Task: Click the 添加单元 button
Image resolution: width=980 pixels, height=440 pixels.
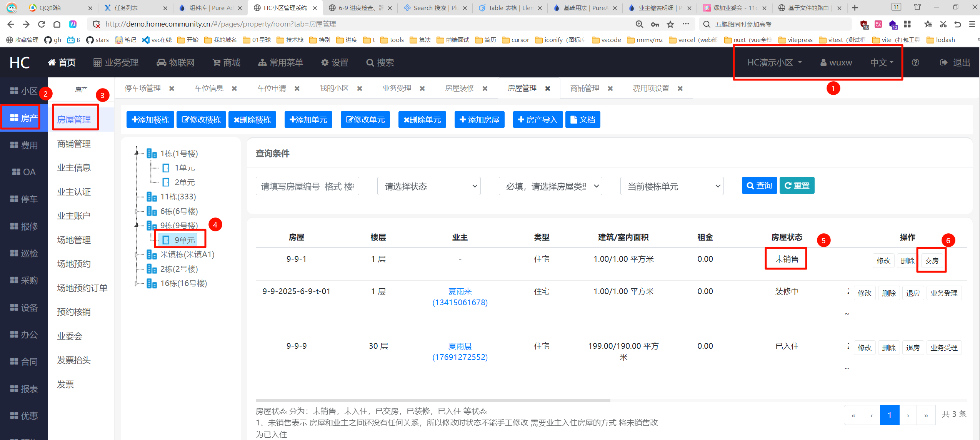Action: click(308, 120)
